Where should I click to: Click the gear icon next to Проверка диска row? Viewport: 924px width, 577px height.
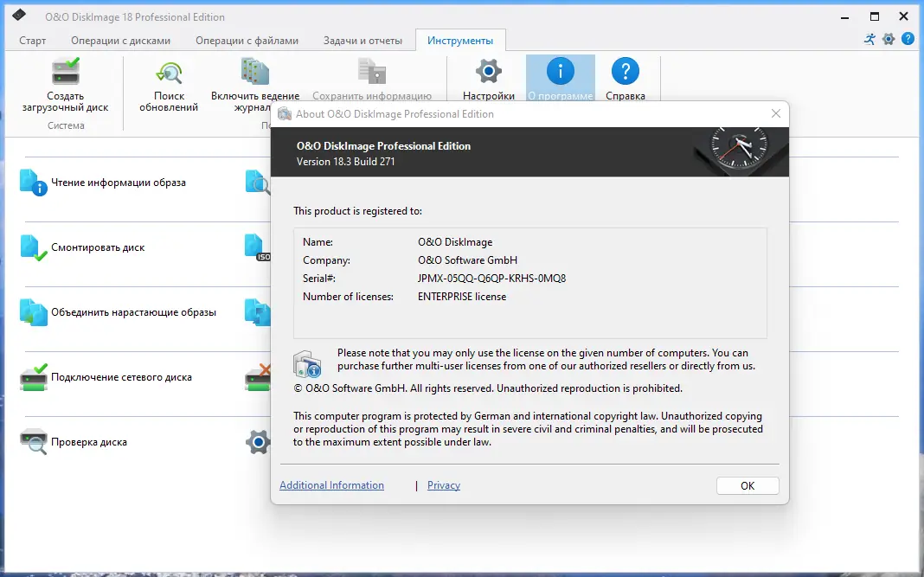click(258, 442)
